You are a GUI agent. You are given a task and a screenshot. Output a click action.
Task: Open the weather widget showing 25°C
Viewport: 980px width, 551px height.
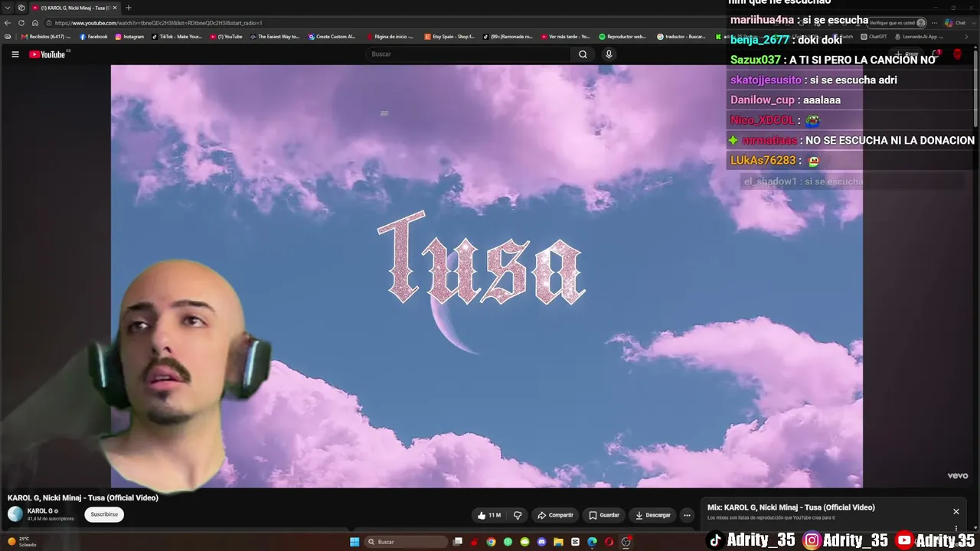[21, 542]
